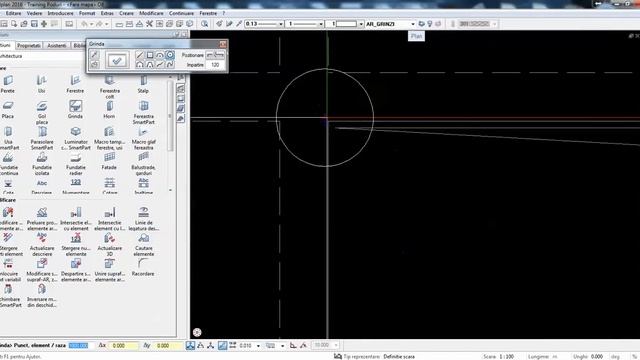Click the zoom magnifier toolbar icon
Viewport: 640px width, 360px height.
pyautogui.click(x=204, y=24)
